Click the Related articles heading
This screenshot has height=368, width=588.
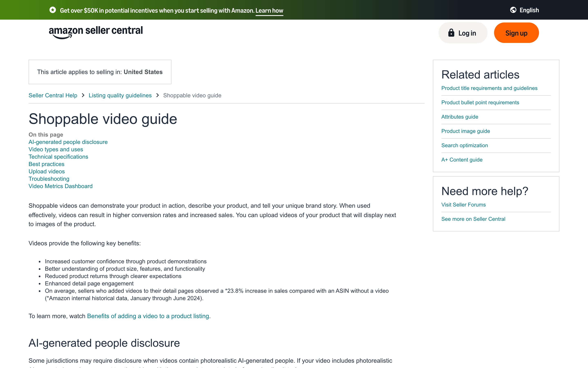(480, 74)
